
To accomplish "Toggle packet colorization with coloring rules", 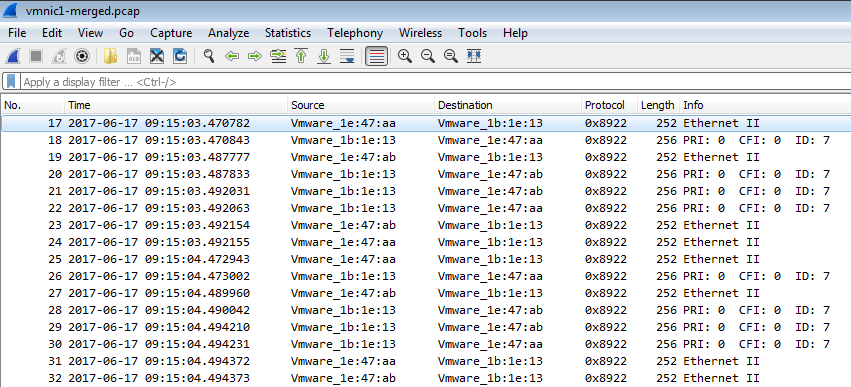I will [x=376, y=56].
